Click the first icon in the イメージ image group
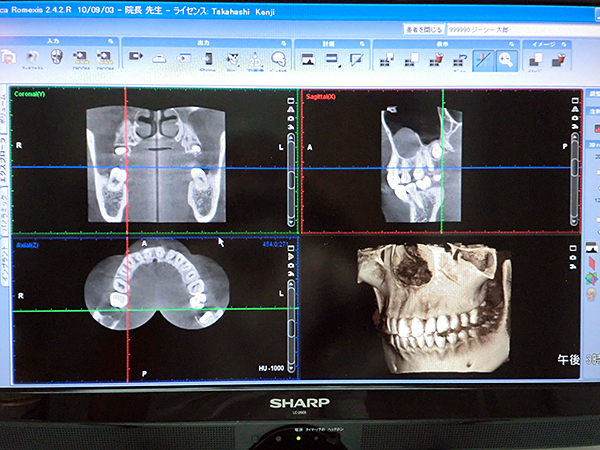Image resolution: width=600 pixels, height=450 pixels. coord(535,60)
